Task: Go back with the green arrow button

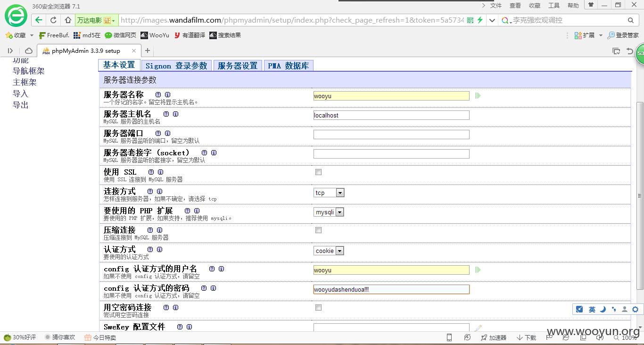Action: tap(39, 20)
